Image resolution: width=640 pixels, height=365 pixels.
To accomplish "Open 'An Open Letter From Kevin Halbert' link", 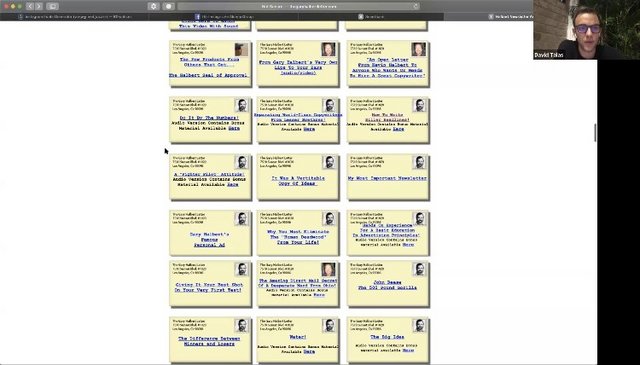I will (387, 67).
